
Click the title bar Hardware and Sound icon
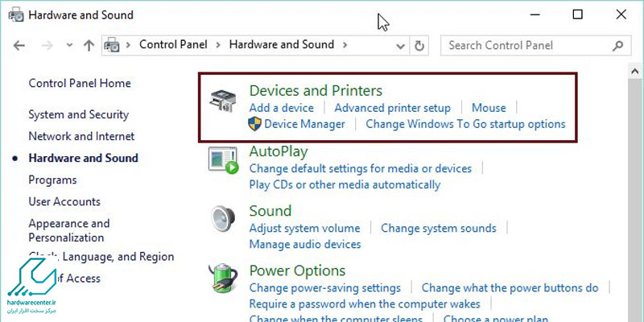(x=15, y=15)
